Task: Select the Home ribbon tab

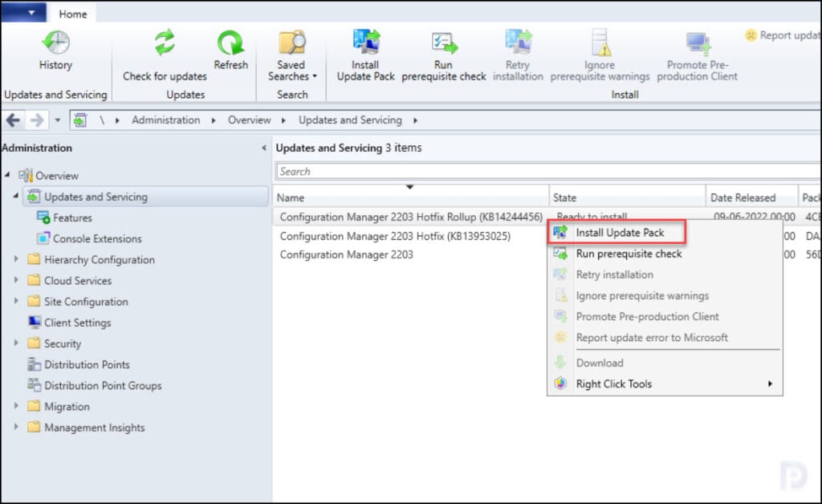Action: 73,14
